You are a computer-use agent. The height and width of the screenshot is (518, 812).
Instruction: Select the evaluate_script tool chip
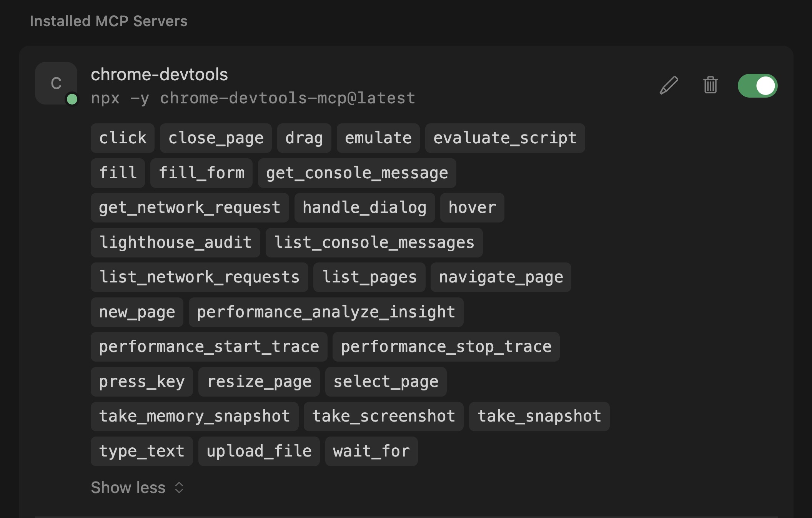click(504, 138)
